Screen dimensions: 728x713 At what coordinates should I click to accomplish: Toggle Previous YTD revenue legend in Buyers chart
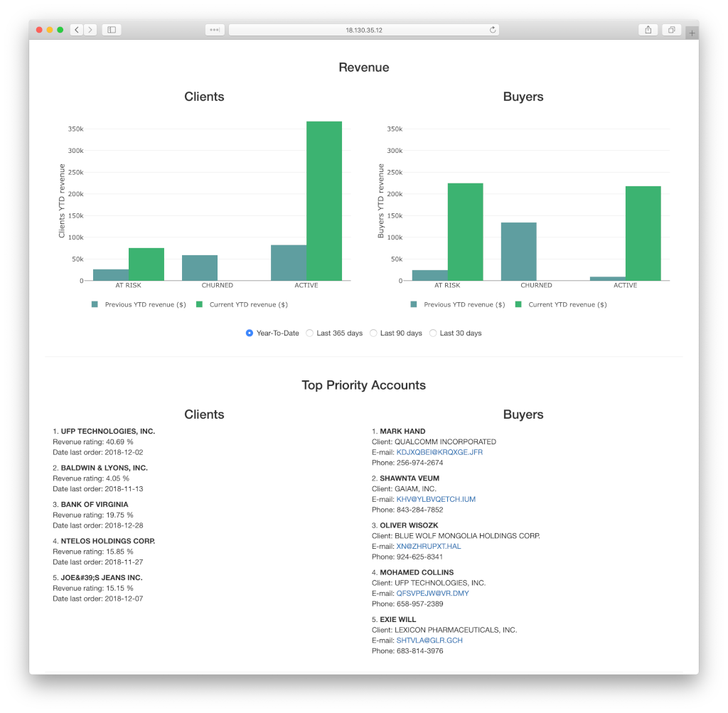pos(458,304)
